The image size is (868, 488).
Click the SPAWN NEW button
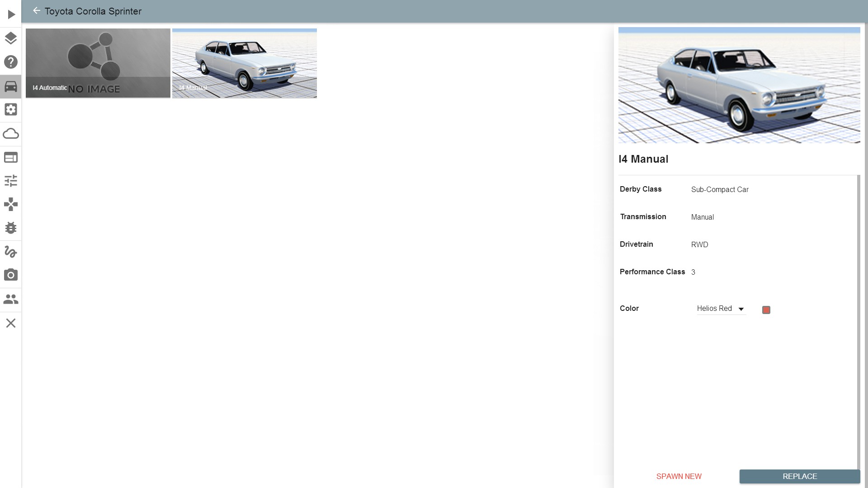[x=679, y=476]
